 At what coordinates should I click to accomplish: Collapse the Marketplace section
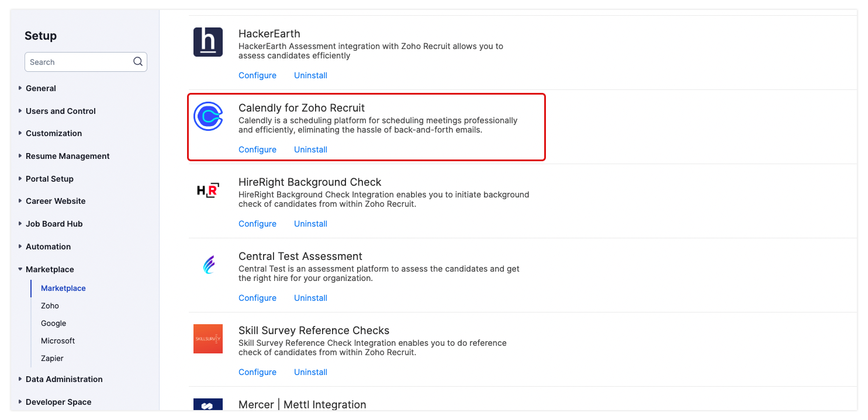[x=50, y=269]
